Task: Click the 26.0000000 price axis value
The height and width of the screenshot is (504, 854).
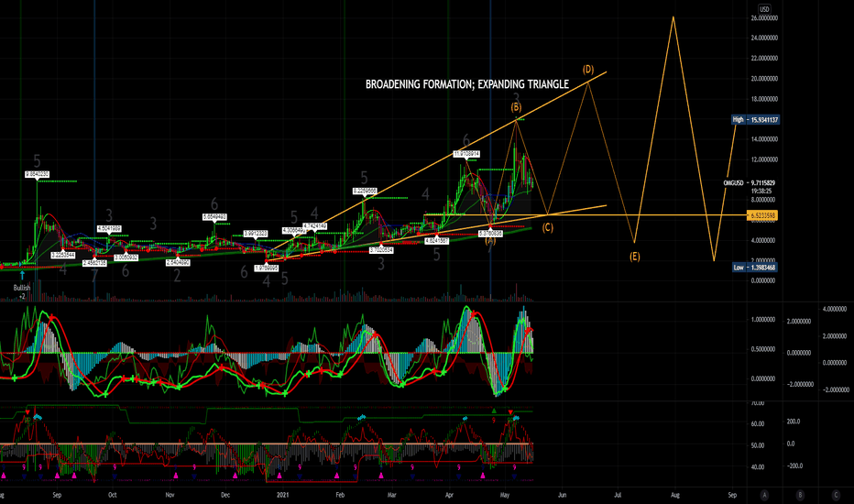Action: [x=764, y=18]
